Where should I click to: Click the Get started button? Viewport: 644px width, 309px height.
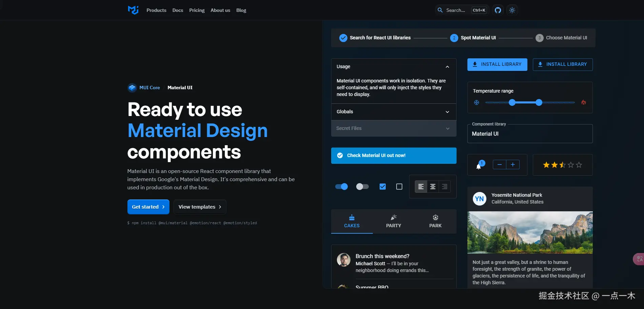click(x=148, y=207)
